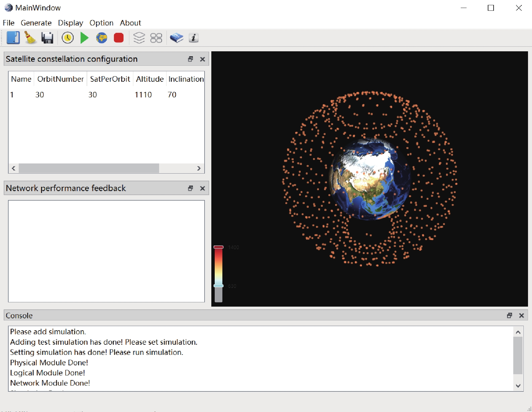
Task: Click the four-squares grid icon
Action: (x=156, y=38)
